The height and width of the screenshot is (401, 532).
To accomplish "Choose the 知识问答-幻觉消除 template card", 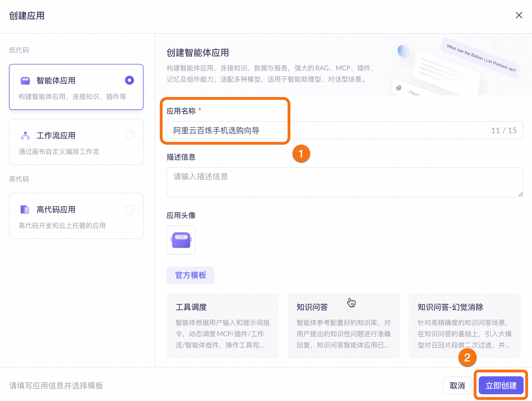I will [465, 326].
